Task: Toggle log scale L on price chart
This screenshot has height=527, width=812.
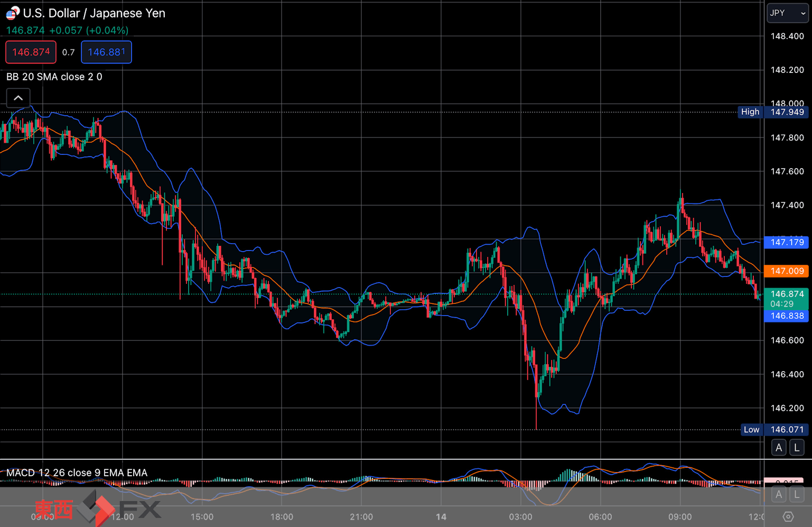Action: click(x=797, y=448)
